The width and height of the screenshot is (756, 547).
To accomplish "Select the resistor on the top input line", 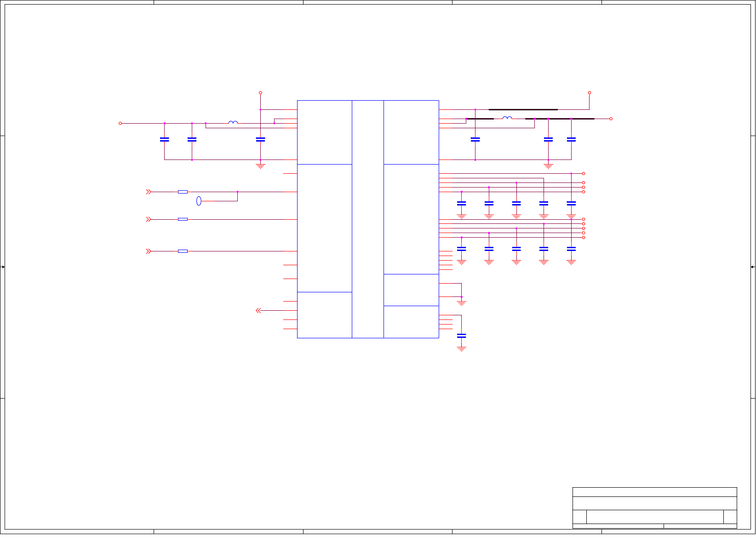I will click(183, 192).
